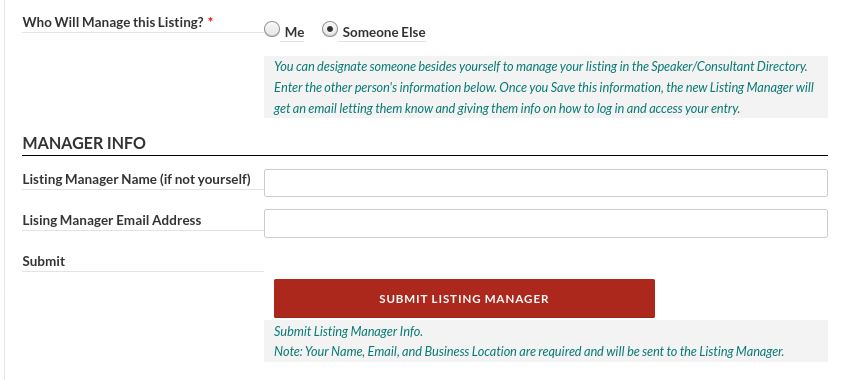The image size is (868, 380).
Task: Select the "Me" radio button
Action: point(272,29)
